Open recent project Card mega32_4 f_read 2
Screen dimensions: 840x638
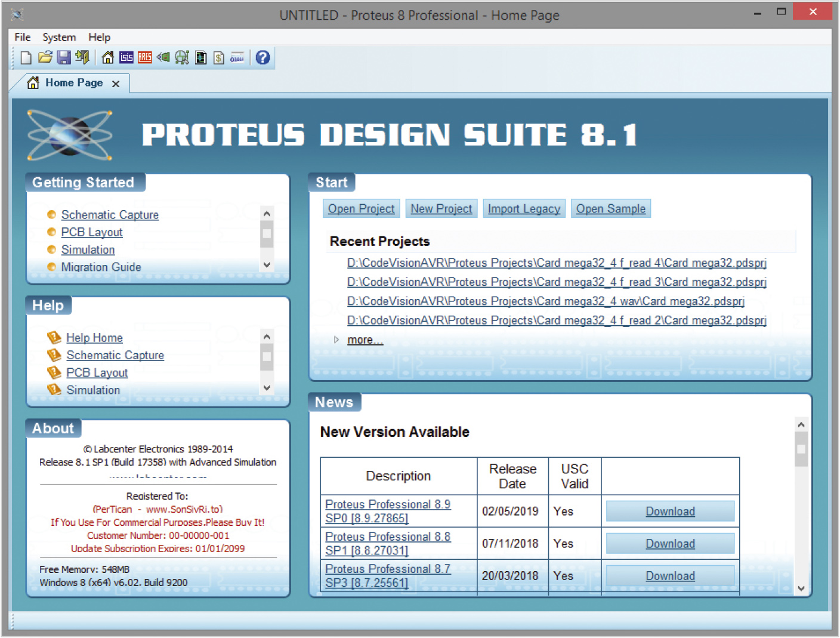click(557, 320)
